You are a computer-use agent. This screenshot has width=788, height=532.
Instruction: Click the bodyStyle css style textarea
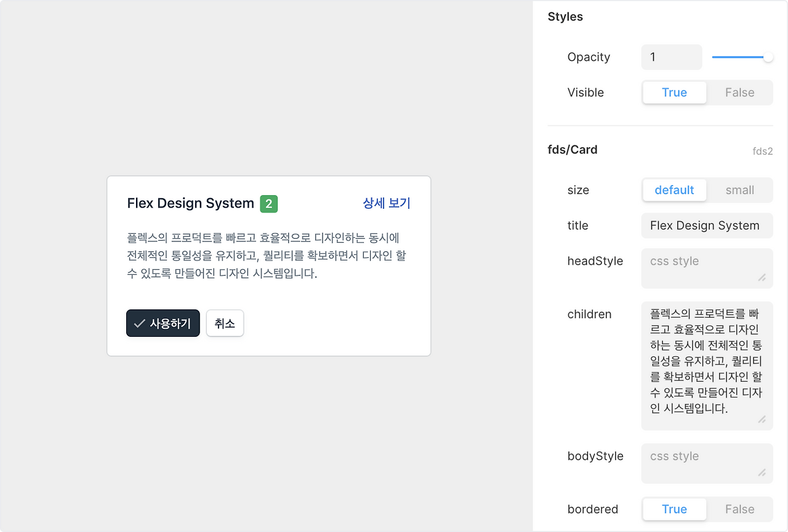[x=707, y=464]
